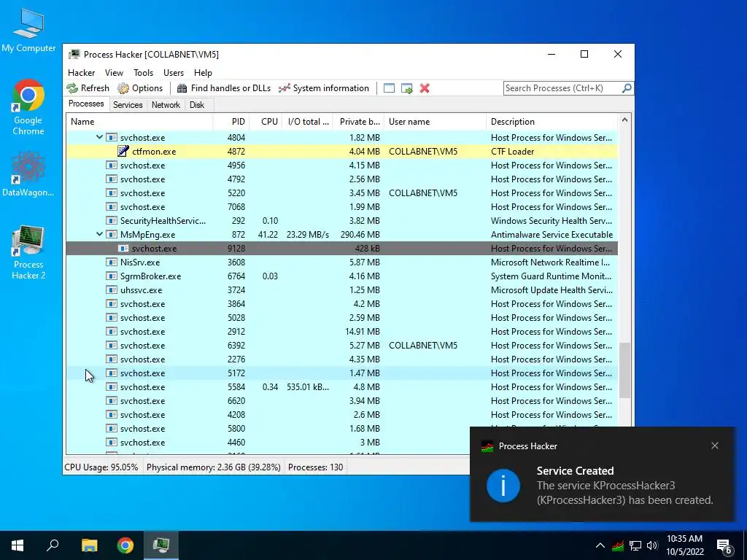Select the Processes tab
Viewport: 747px width, 560px height.
tap(86, 104)
